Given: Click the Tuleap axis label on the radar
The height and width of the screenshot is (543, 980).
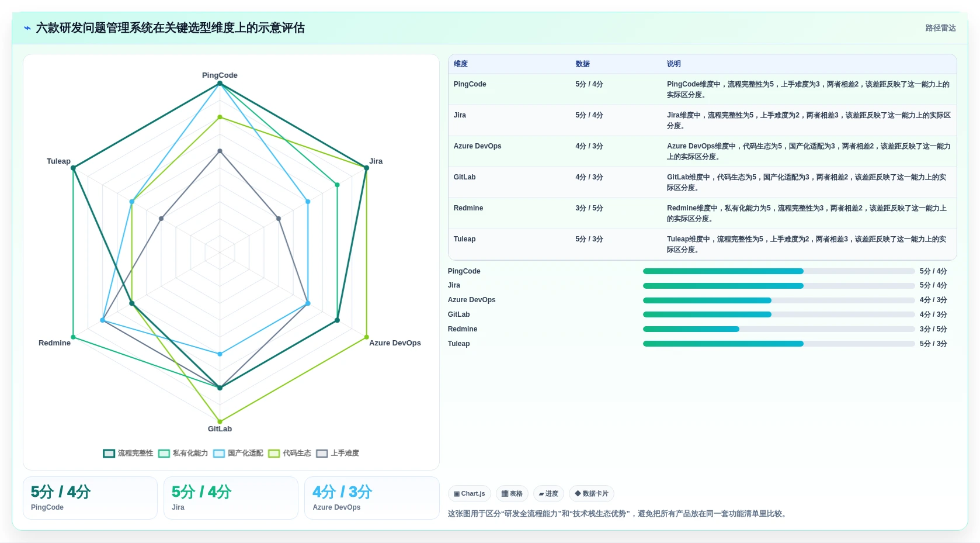Looking at the screenshot, I should click(58, 161).
